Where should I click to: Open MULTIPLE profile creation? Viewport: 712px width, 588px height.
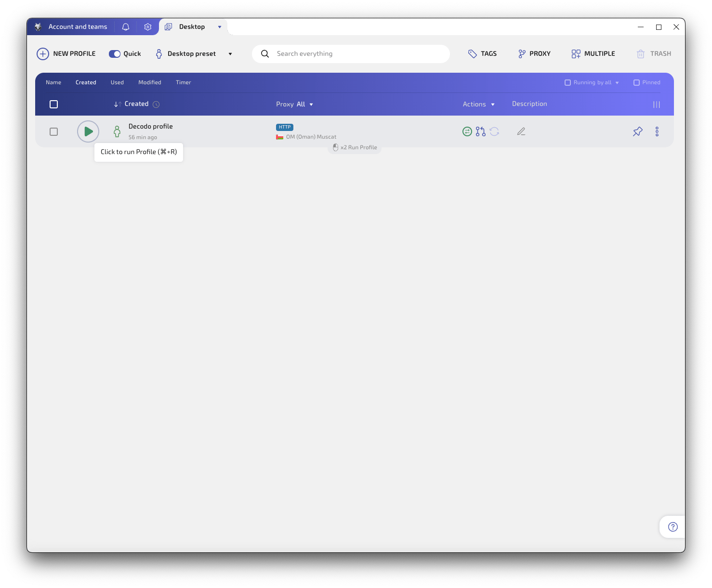pyautogui.click(x=593, y=54)
